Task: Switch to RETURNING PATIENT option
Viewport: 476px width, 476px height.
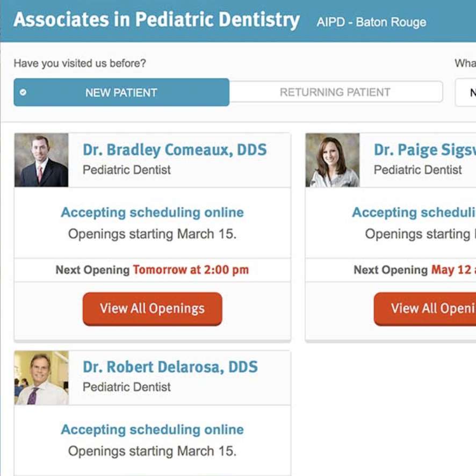Action: [334, 92]
